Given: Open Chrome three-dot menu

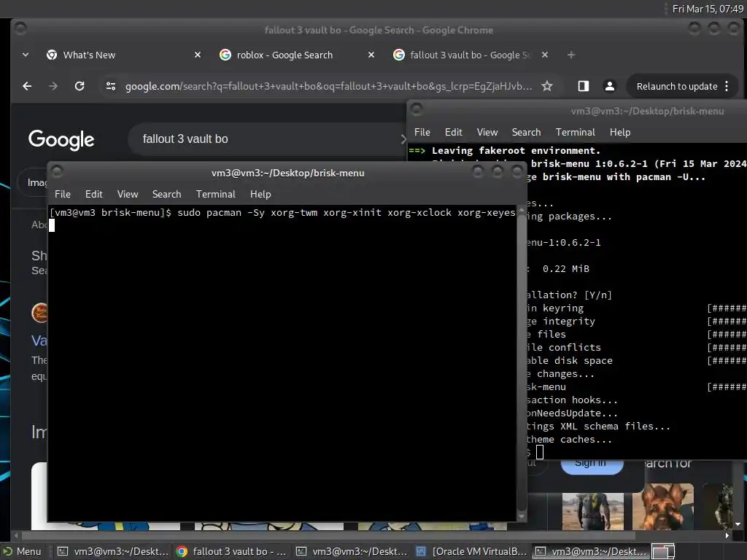Looking at the screenshot, I should (727, 86).
